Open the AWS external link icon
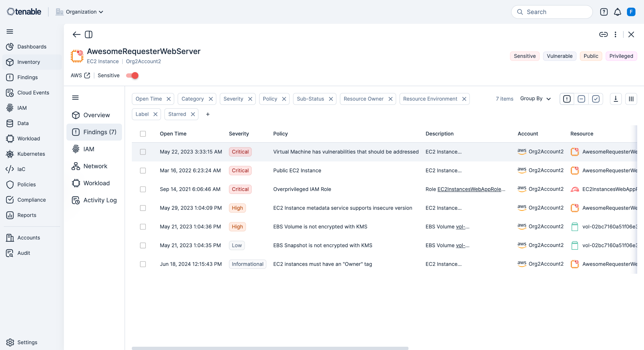The image size is (644, 350). coord(87,75)
